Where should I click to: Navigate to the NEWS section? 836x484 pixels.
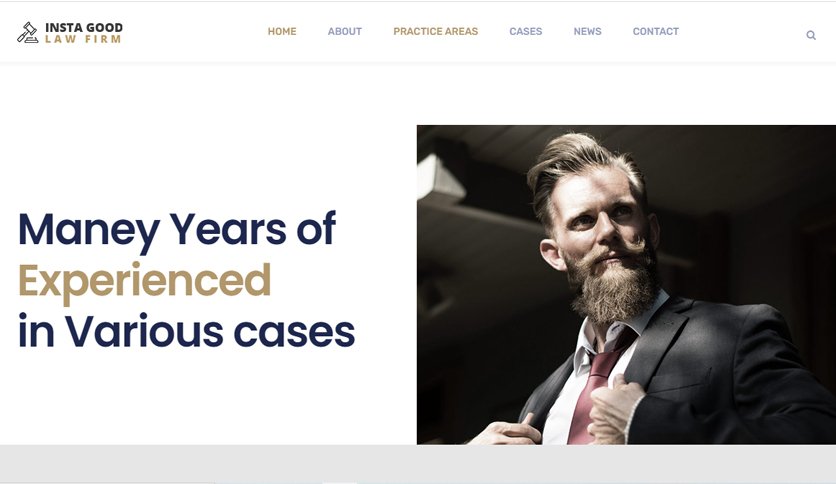(x=588, y=31)
